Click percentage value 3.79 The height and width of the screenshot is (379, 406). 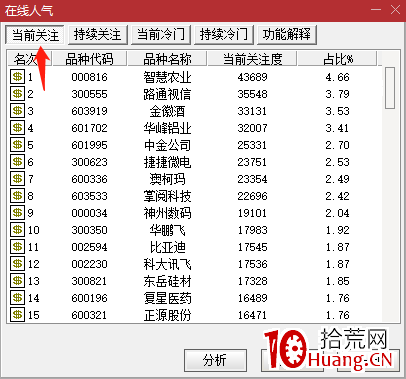(x=337, y=94)
